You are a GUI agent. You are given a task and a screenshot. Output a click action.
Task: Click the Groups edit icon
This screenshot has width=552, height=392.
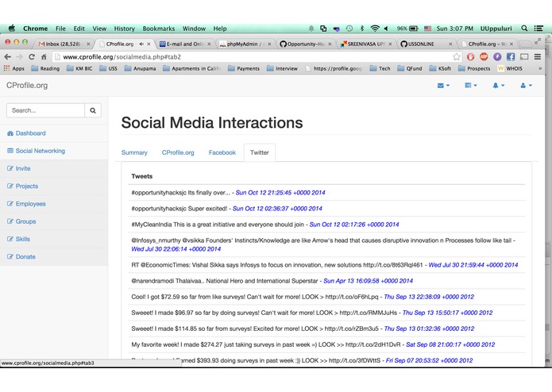10,221
